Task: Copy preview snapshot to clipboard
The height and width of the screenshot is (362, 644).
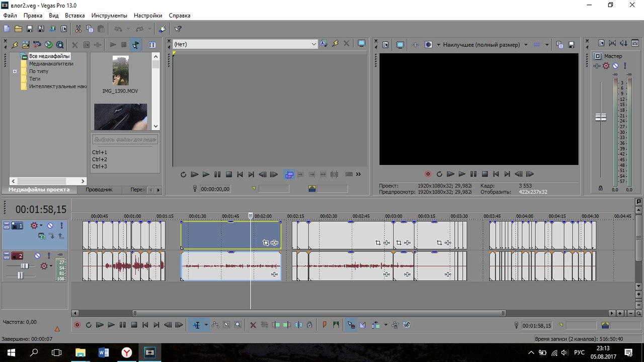Action: (560, 45)
